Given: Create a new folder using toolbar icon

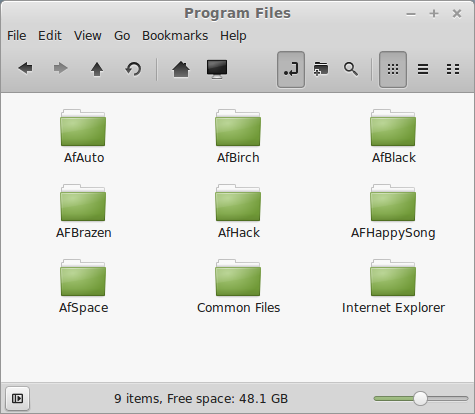Looking at the screenshot, I should 321,69.
